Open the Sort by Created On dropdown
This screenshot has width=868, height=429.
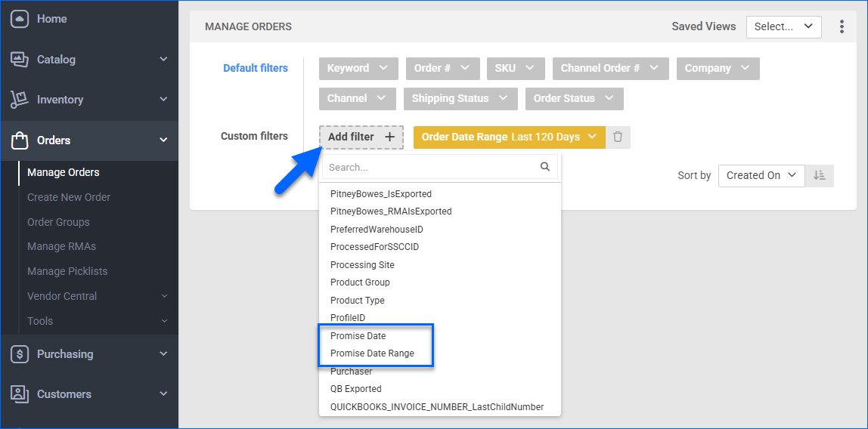point(761,175)
